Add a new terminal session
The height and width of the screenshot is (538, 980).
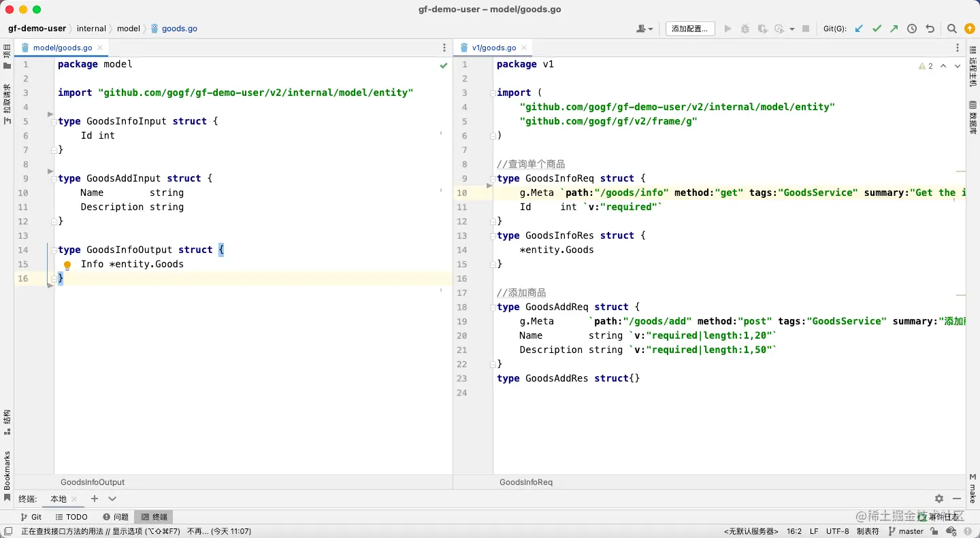[95, 499]
